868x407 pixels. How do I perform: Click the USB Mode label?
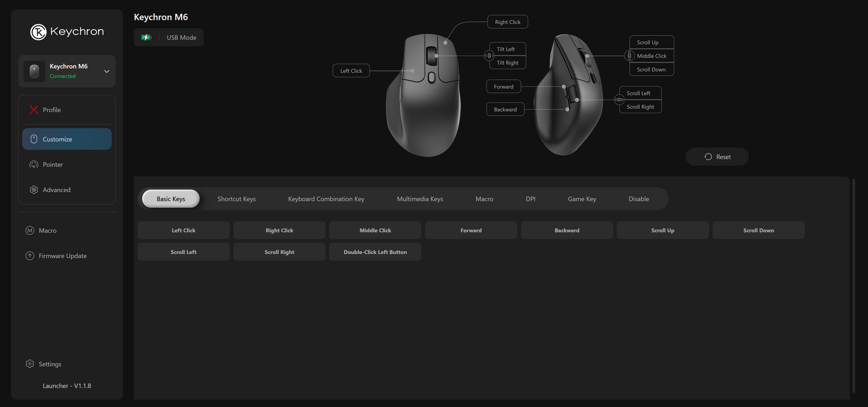[x=181, y=38]
